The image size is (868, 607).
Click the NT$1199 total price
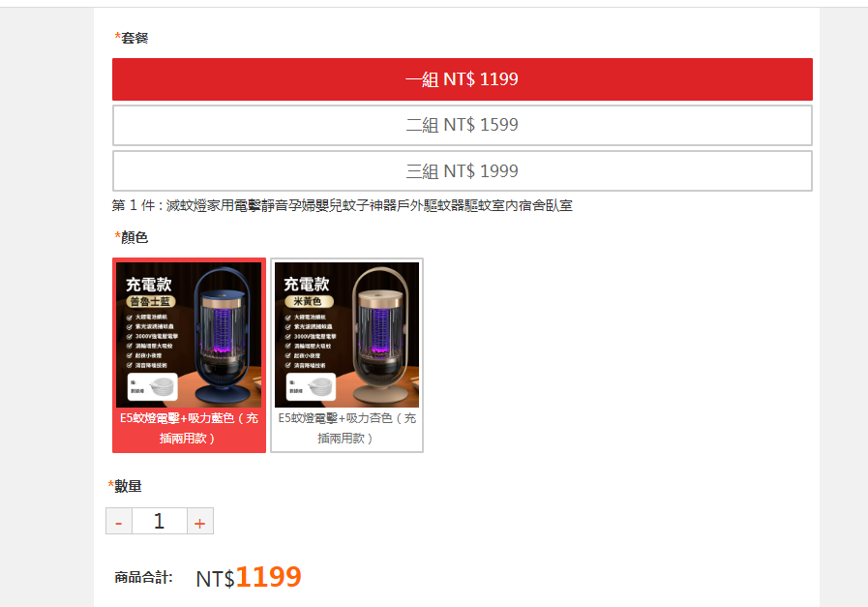(x=249, y=577)
